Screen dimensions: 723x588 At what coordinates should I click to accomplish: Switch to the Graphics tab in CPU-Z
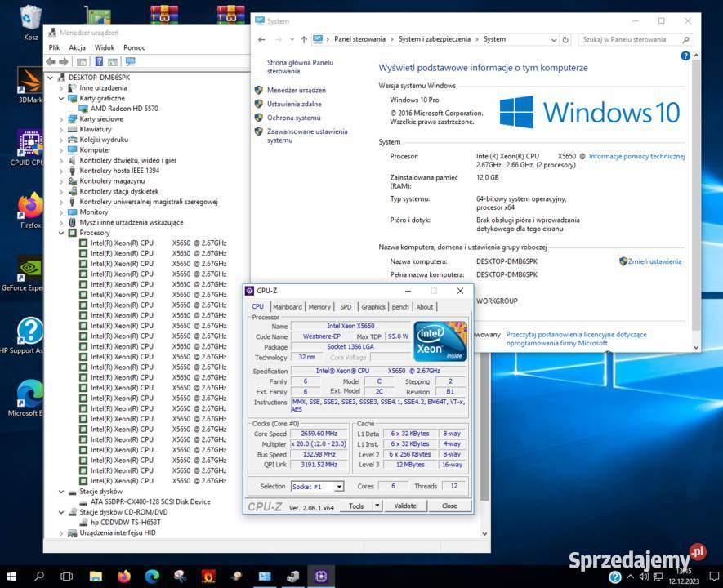(373, 307)
